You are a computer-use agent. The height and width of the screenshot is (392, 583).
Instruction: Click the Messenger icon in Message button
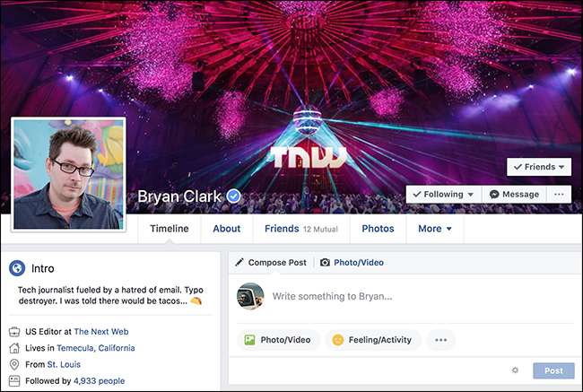pyautogui.click(x=494, y=194)
